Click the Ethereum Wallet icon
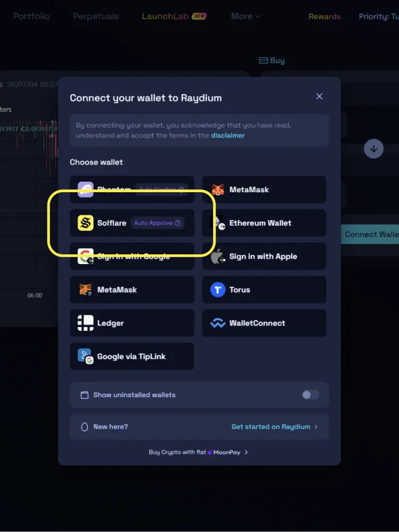399x532 pixels. (x=218, y=222)
